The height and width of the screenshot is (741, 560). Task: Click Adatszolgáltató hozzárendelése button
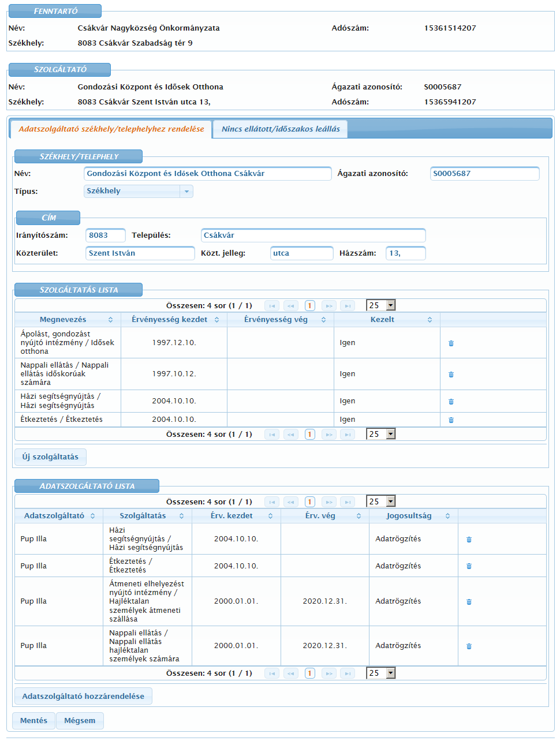coord(83,697)
